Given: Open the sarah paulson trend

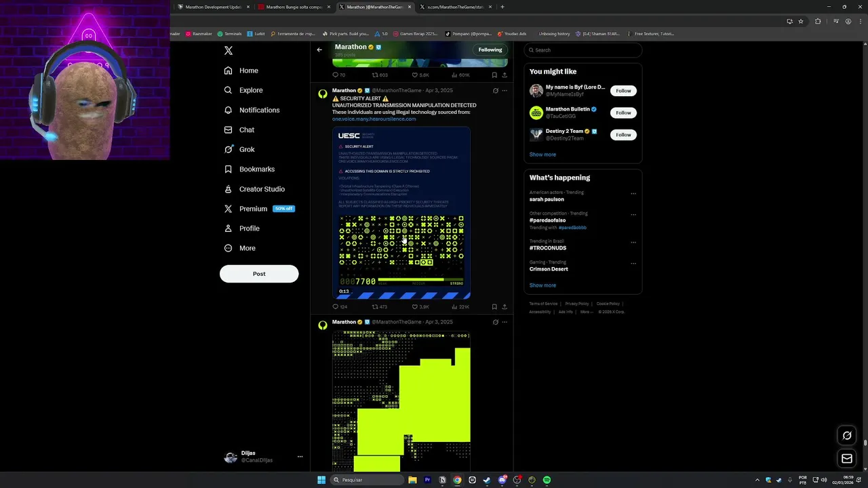Looking at the screenshot, I should tap(547, 199).
